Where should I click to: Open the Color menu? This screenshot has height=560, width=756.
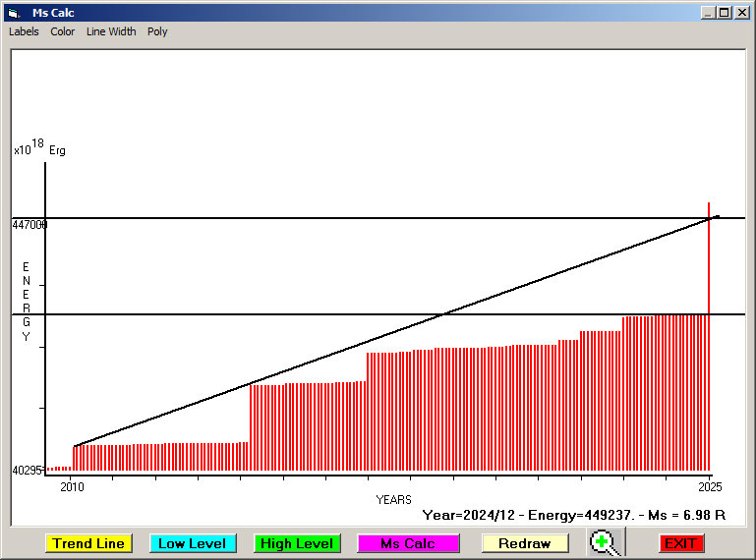[63, 31]
